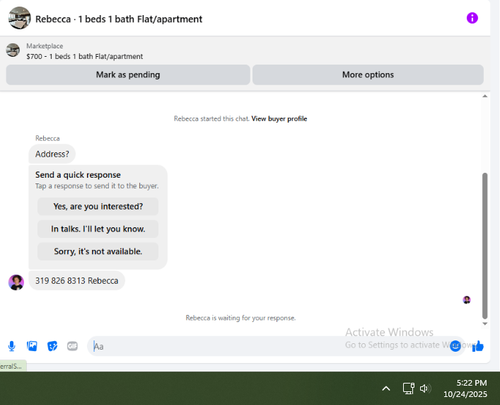This screenshot has height=405, width=500.
Task: Click 'Rebecca is waiting for your response' notice
Action: pos(241,318)
